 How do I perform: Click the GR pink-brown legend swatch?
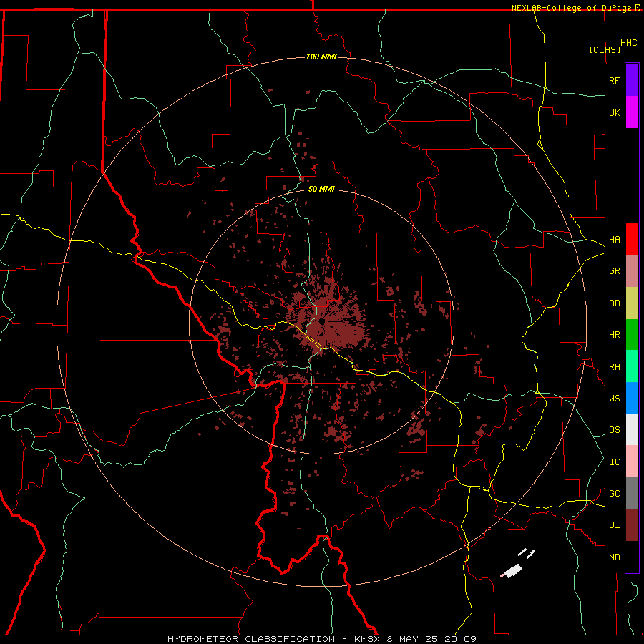coord(632,271)
